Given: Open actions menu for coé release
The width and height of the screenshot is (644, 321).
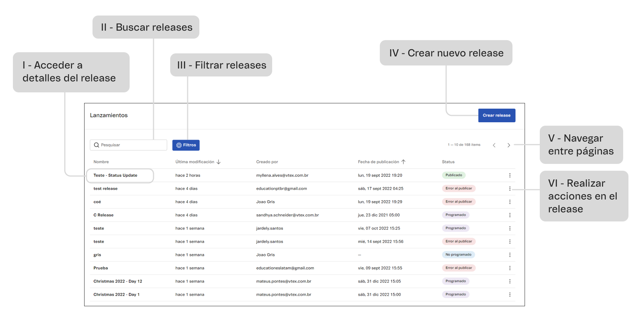Looking at the screenshot, I should [509, 202].
